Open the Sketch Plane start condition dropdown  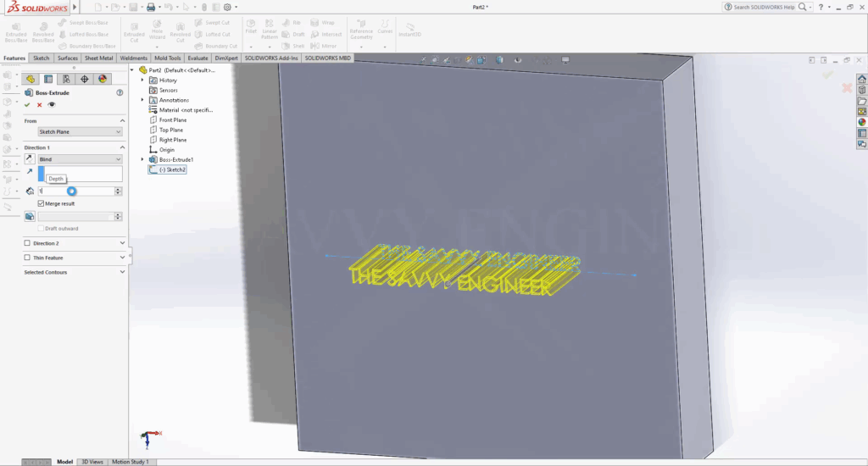pyautogui.click(x=81, y=132)
